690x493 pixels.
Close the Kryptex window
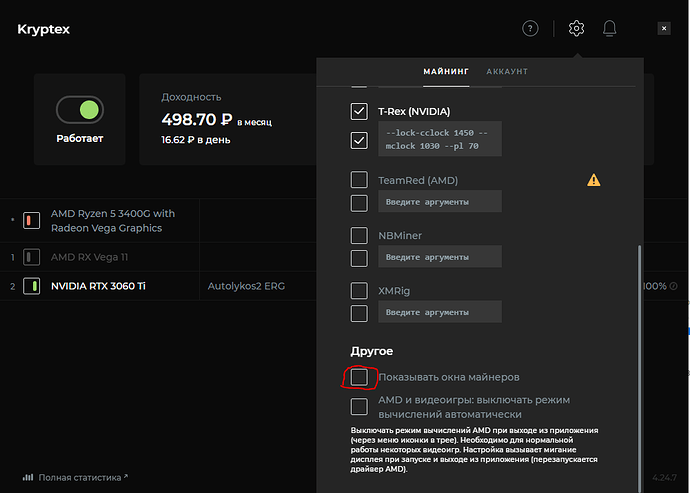[664, 29]
